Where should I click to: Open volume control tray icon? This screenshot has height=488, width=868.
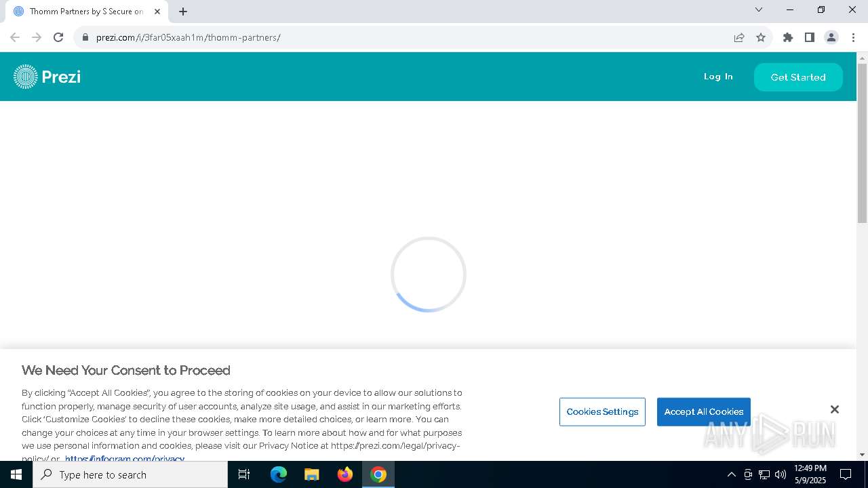click(x=781, y=474)
